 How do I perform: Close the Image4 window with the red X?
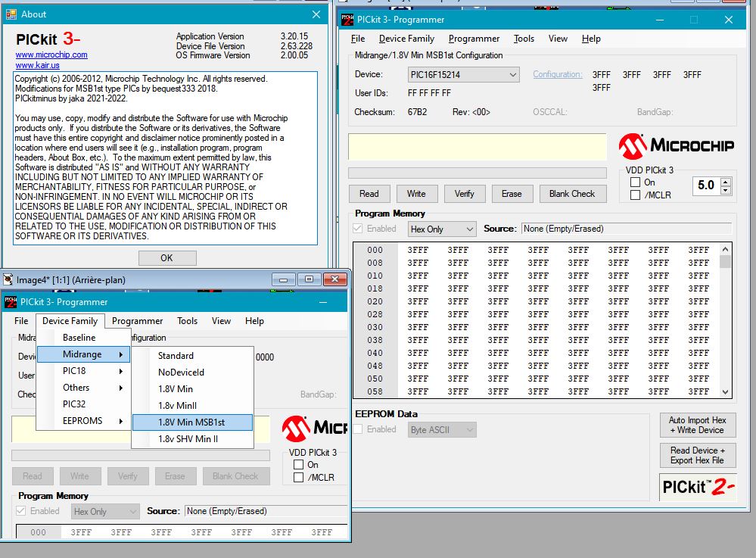point(334,279)
